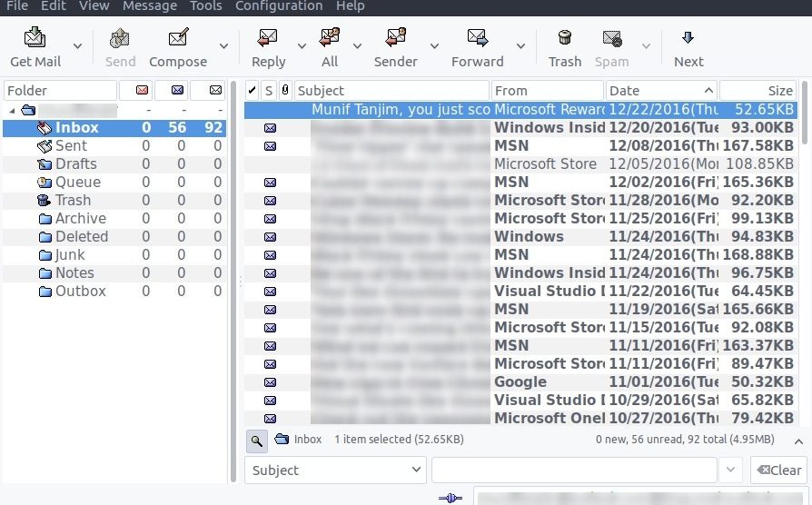This screenshot has height=505, width=812.
Task: Click the Reply toolbar icon
Action: point(268,37)
